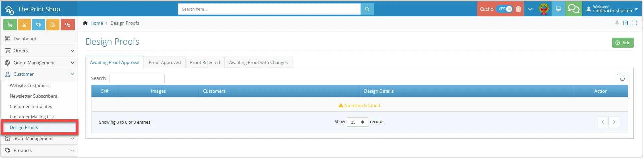This screenshot has height=159, width=644.
Task: Click the Customers column header
Action: coord(279,91)
